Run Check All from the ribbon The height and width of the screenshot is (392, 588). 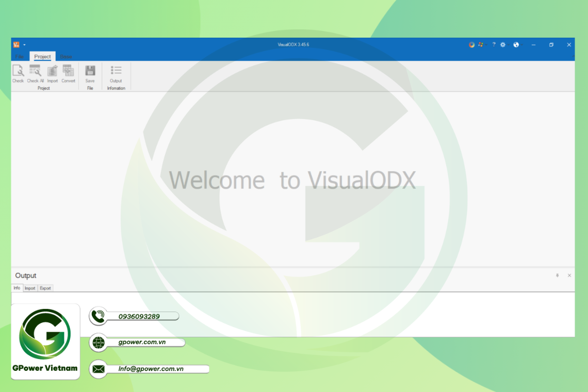tap(35, 74)
